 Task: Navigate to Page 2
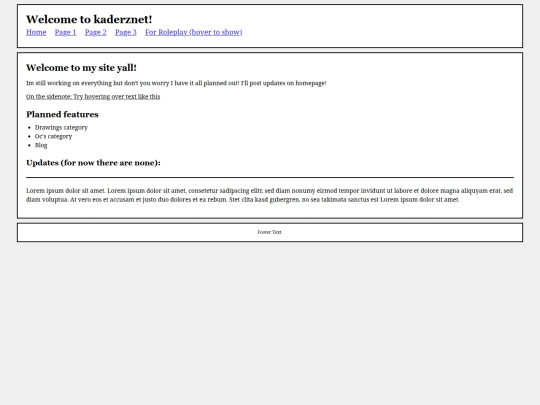[96, 32]
